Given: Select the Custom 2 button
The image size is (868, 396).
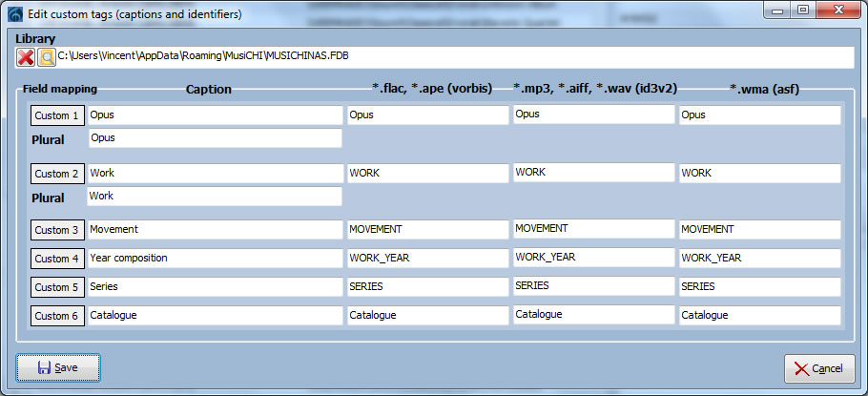Looking at the screenshot, I should 57,174.
